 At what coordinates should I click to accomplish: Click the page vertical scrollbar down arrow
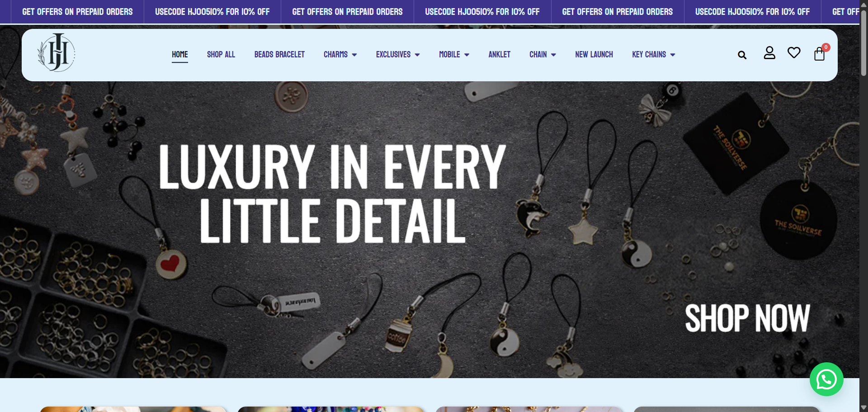(863, 407)
